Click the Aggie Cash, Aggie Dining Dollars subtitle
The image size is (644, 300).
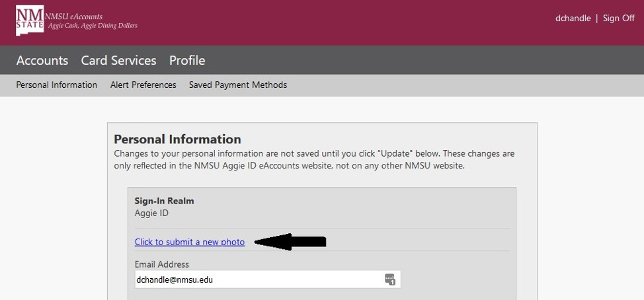(93, 26)
